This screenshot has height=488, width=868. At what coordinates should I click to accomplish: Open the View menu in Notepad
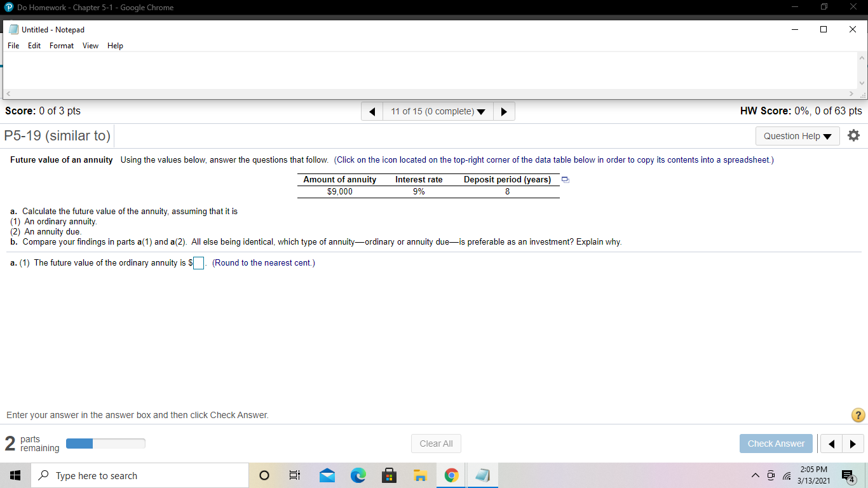pyautogui.click(x=90, y=45)
